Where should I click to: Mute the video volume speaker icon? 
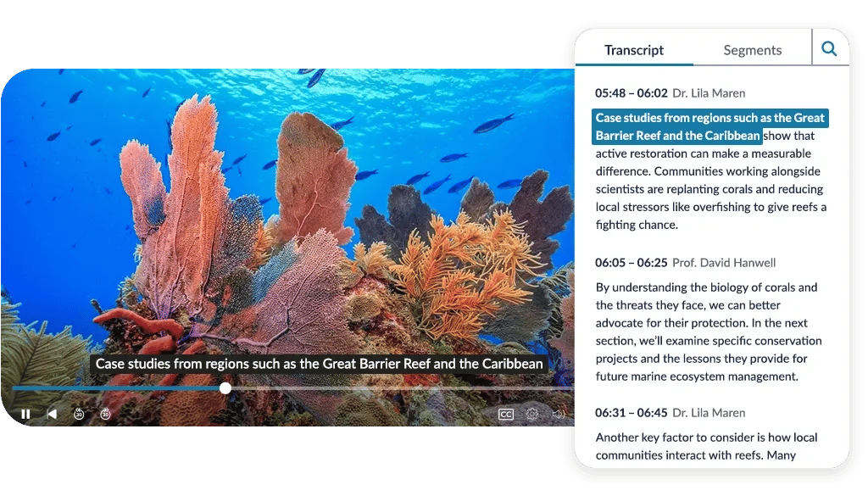[558, 414]
